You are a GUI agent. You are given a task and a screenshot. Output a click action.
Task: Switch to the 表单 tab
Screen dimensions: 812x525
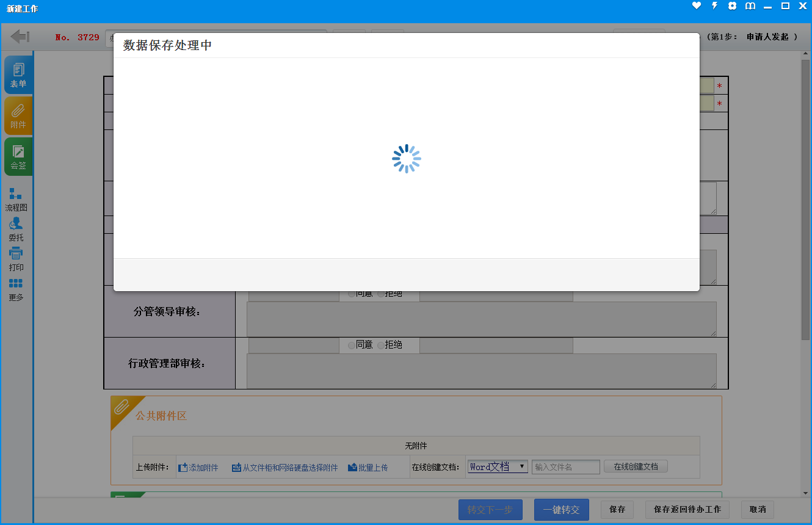coord(18,75)
